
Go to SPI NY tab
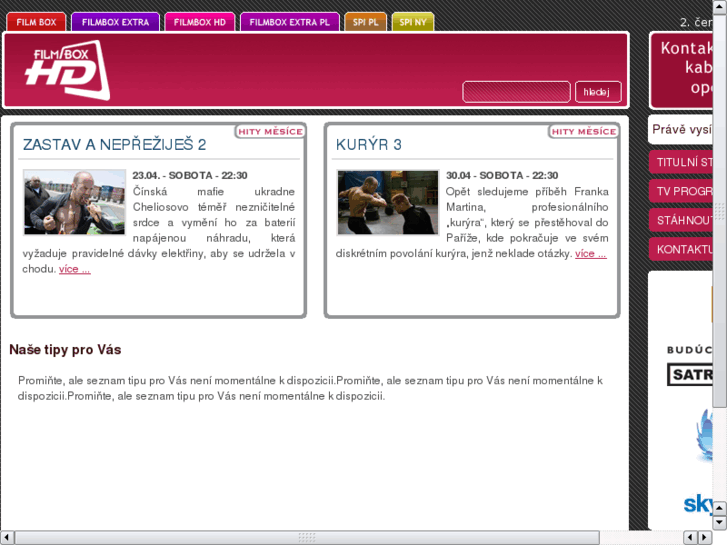pyautogui.click(x=413, y=22)
